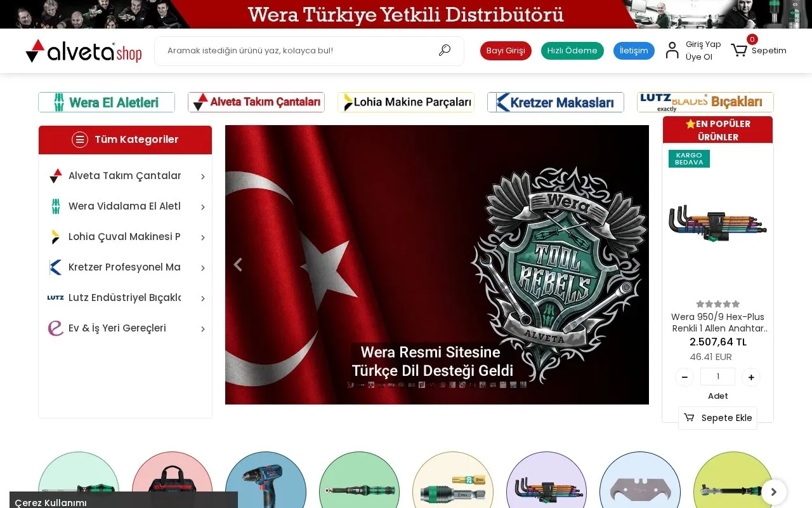The width and height of the screenshot is (812, 508).
Task: Click the search magnifier icon
Action: pos(445,50)
